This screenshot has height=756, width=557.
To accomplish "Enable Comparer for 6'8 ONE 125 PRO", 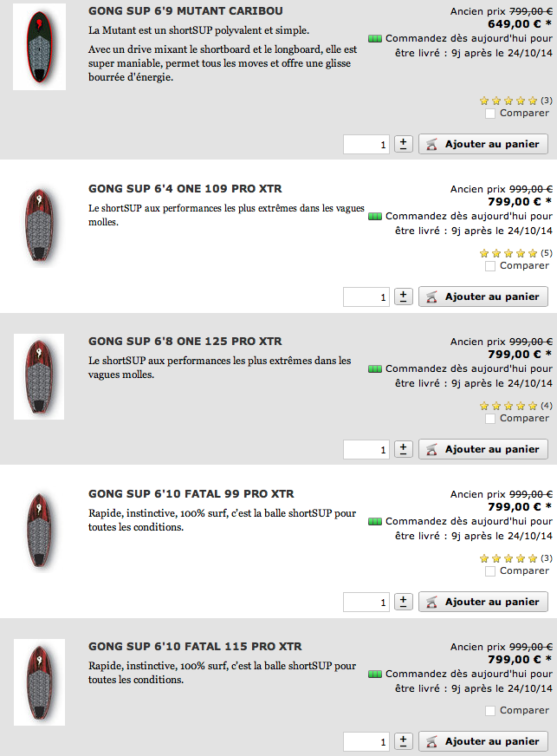I will [x=491, y=419].
